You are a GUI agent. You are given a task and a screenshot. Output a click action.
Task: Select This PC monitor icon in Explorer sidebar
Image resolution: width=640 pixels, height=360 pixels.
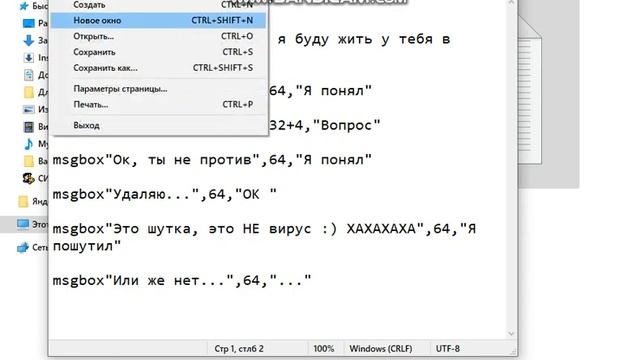point(23,224)
